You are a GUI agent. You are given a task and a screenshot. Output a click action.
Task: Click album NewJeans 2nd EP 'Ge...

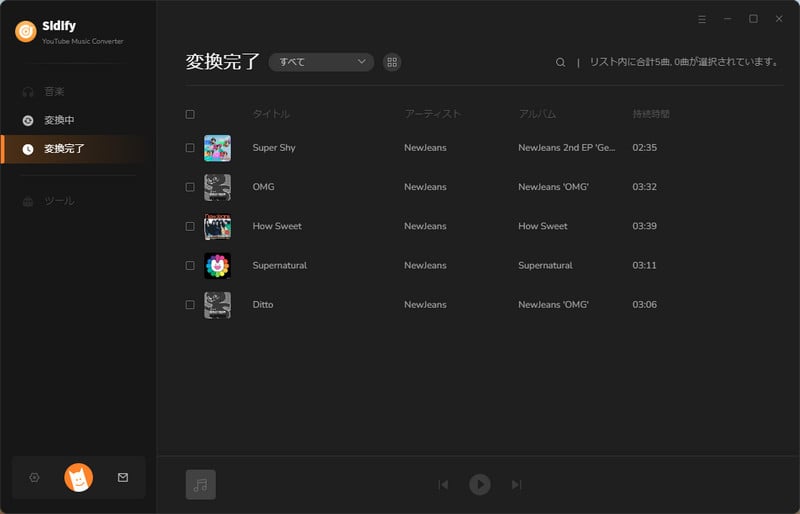point(567,148)
